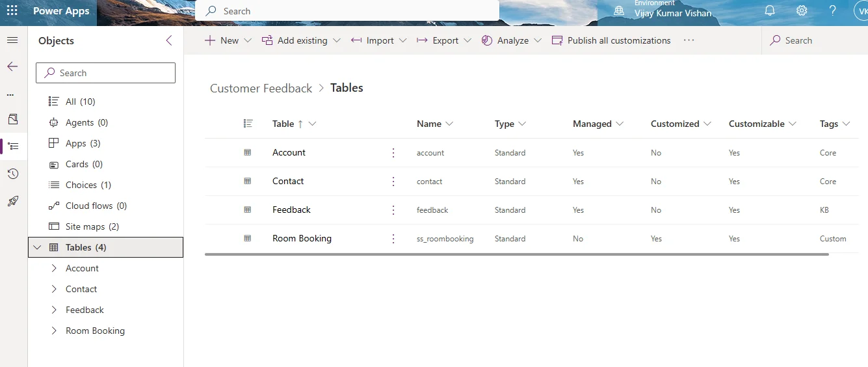Click the KB tag cell
Viewport: 868px width, 367px height.
point(824,210)
